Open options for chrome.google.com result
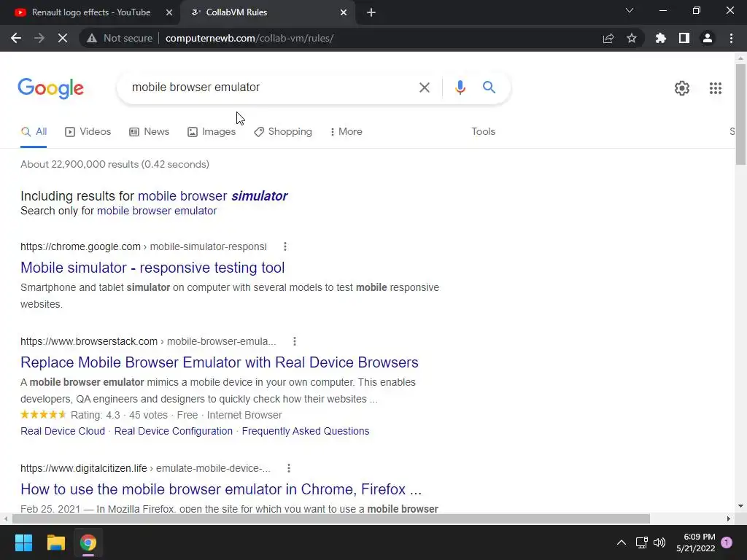Screen dimensions: 747x560 (x=285, y=246)
